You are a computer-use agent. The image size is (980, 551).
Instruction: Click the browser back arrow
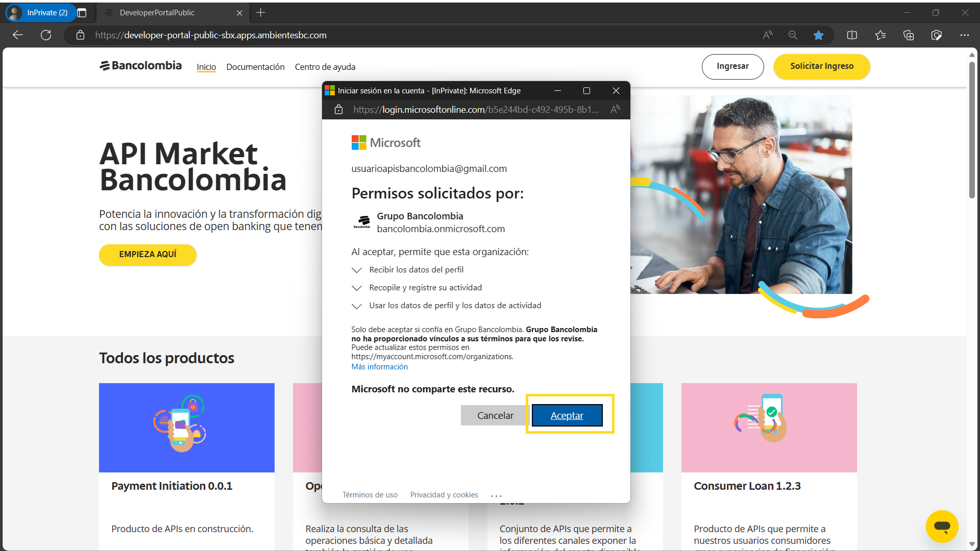pyautogui.click(x=17, y=35)
